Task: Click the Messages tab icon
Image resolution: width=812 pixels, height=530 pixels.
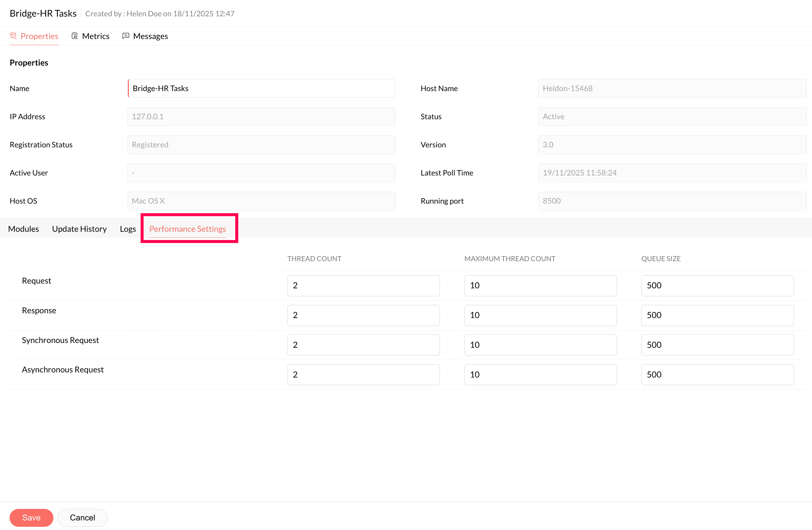Action: (x=126, y=36)
